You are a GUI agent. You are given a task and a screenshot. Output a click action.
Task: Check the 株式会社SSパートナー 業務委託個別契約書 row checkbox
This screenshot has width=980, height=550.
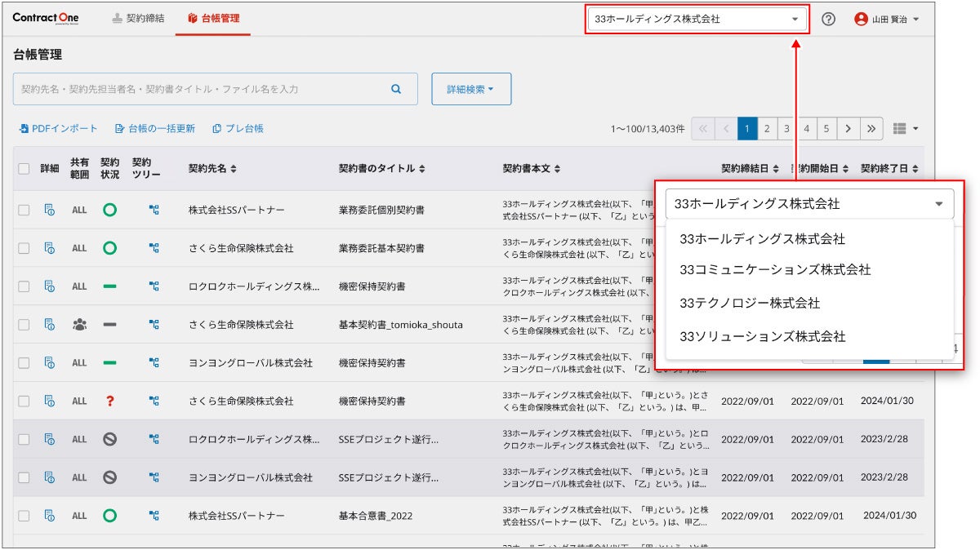(x=24, y=210)
